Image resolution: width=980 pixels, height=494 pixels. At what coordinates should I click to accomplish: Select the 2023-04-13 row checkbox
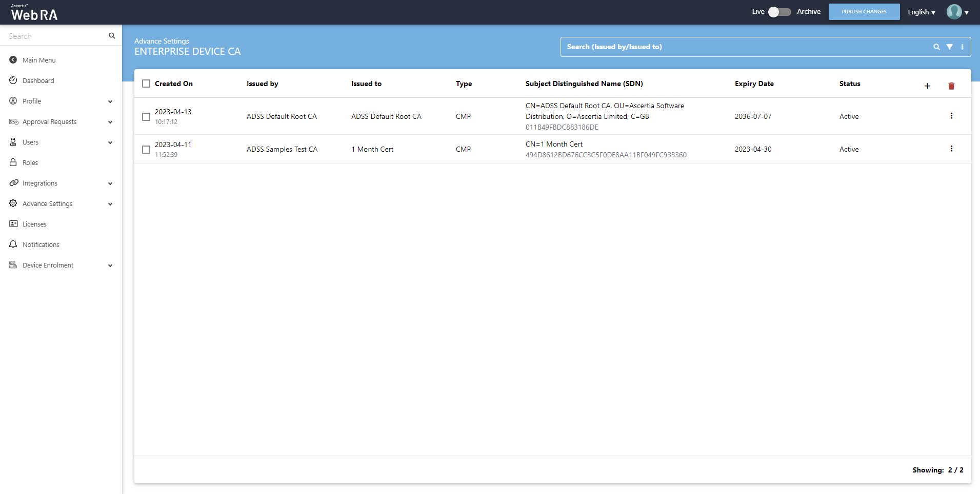146,117
